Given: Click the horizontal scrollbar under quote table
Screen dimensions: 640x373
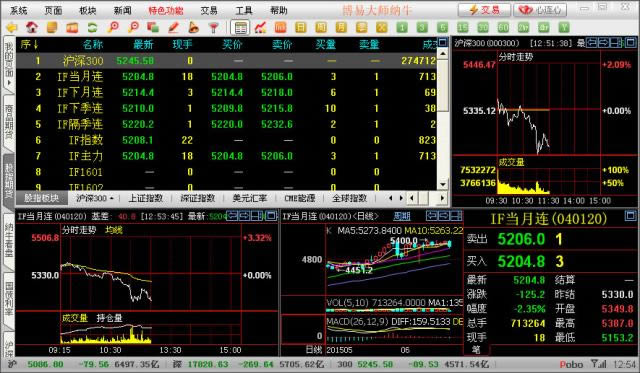Looking at the screenshot, I should pos(427,198).
